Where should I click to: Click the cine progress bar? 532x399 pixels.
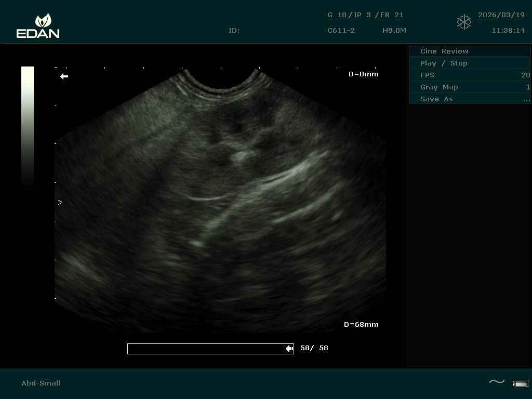(x=210, y=349)
